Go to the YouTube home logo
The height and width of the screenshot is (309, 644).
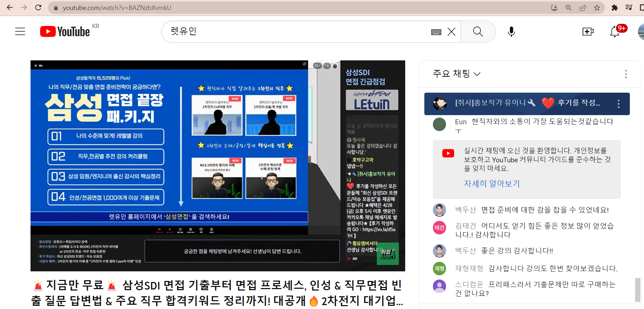(x=65, y=32)
